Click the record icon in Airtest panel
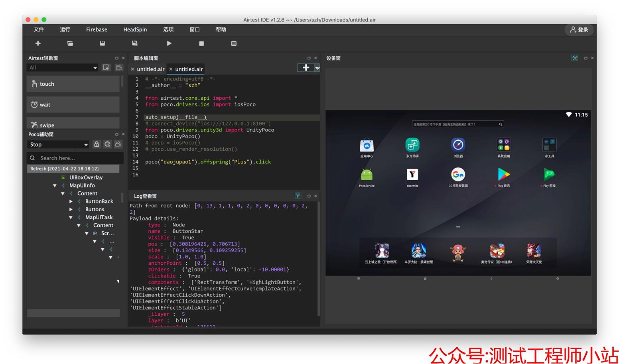Viewport: 619px width, 364px height. pos(119,68)
